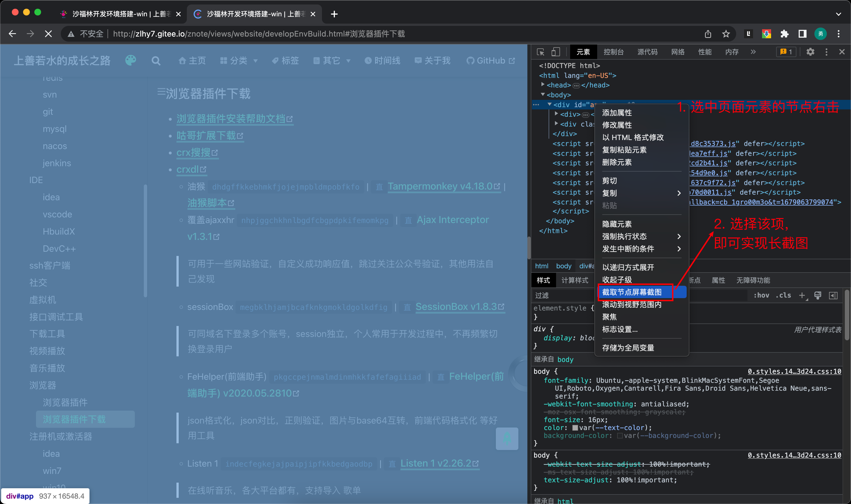Bookmark this page with star icon

point(726,34)
